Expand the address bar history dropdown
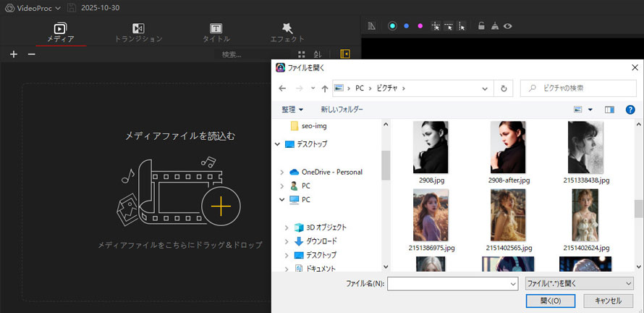 485,88
